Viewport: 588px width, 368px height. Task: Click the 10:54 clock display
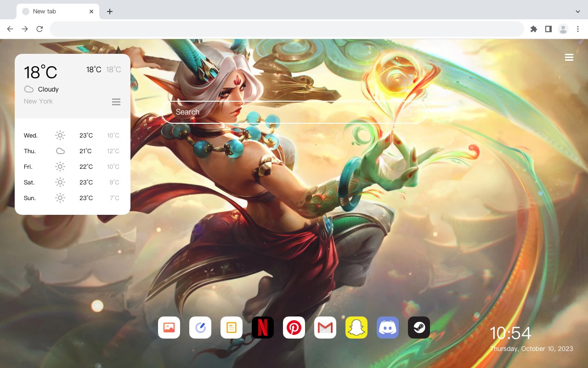[510, 333]
